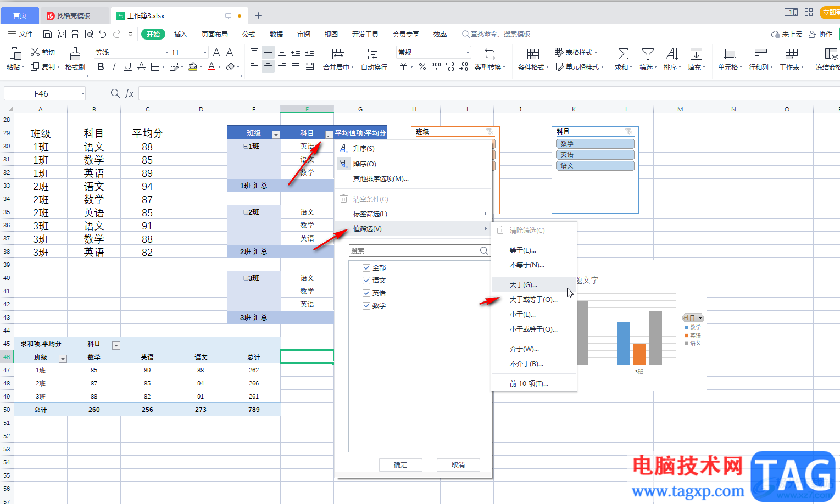Open the 科目 dropdown in the chart legend
Viewport: 840px width, 504px height.
coord(693,317)
